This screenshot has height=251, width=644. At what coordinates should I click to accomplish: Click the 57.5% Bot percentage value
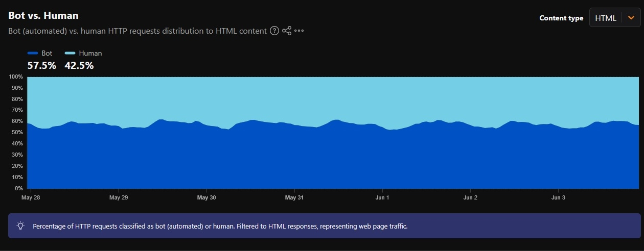click(x=42, y=65)
